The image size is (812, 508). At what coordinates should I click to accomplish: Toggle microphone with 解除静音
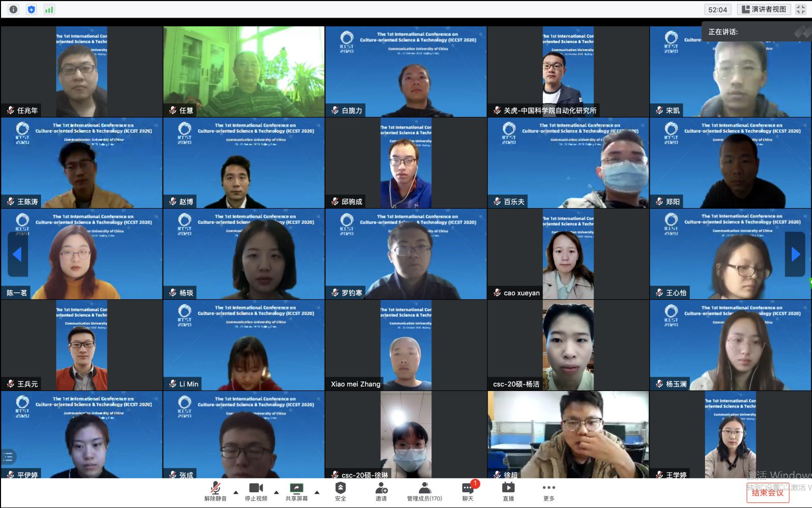pyautogui.click(x=215, y=491)
